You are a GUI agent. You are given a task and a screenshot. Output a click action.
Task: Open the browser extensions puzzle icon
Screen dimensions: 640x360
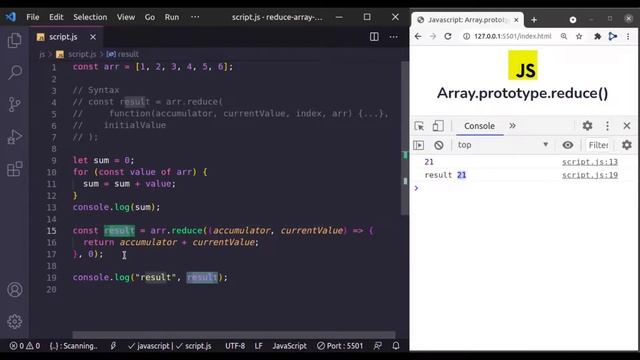click(597, 36)
